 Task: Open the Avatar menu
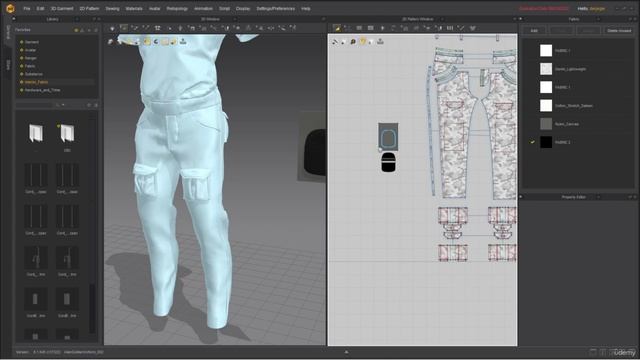(x=154, y=9)
